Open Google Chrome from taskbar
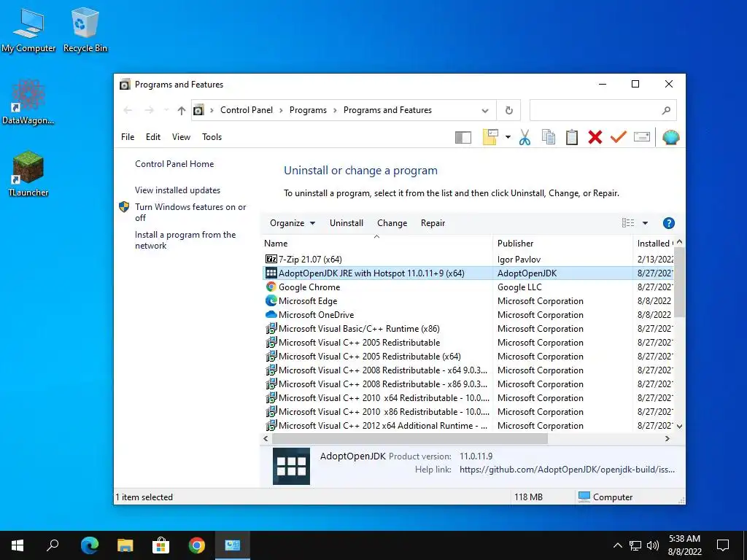The height and width of the screenshot is (560, 747). point(196,545)
